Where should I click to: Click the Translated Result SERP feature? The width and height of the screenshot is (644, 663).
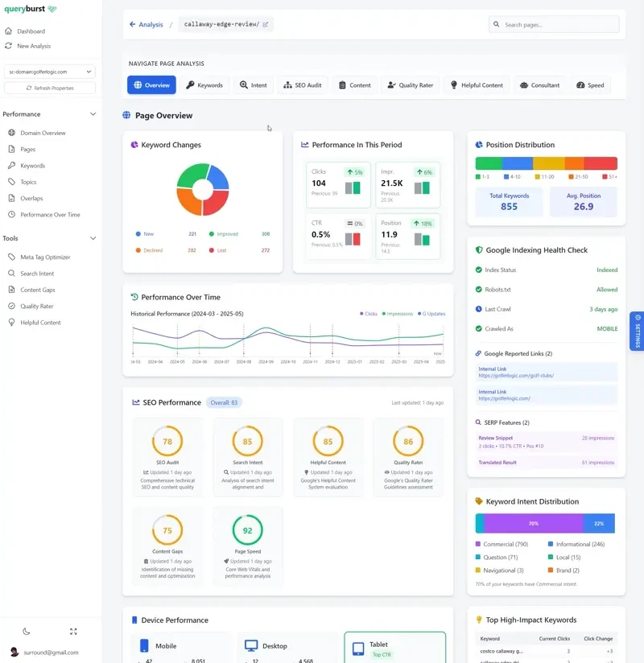click(547, 462)
